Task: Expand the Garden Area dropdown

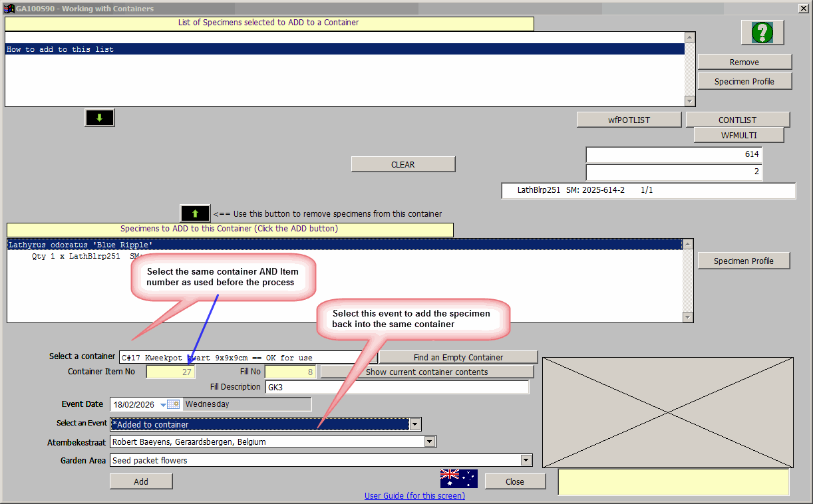Action: click(x=526, y=460)
